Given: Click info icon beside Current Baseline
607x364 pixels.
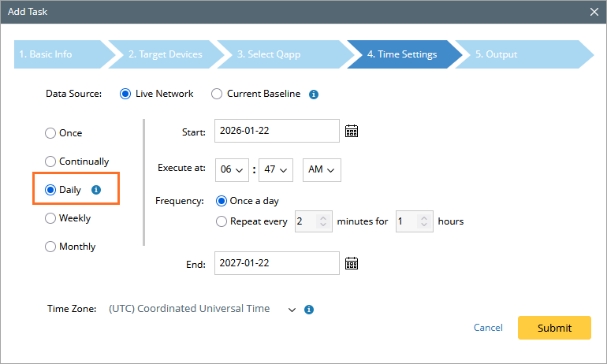Looking at the screenshot, I should [313, 94].
